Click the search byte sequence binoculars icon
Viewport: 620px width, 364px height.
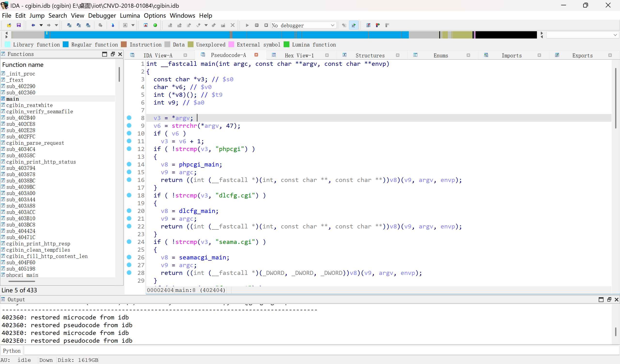(88, 25)
